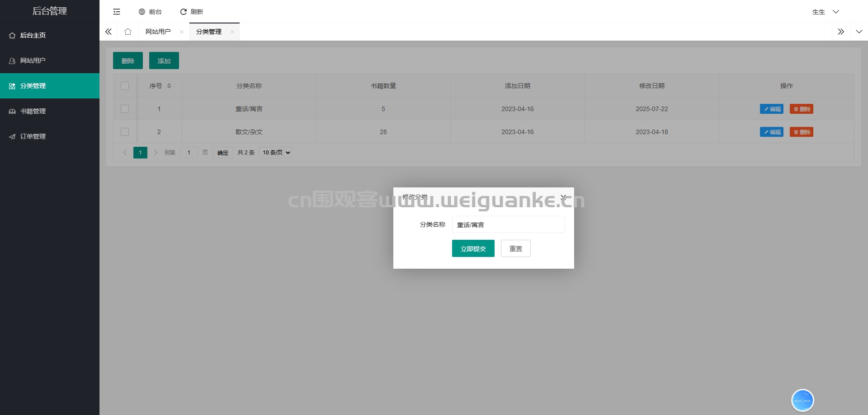Viewport: 868px width, 415px height.
Task: Open 订单管理 in the sidebar
Action: pyautogui.click(x=50, y=136)
